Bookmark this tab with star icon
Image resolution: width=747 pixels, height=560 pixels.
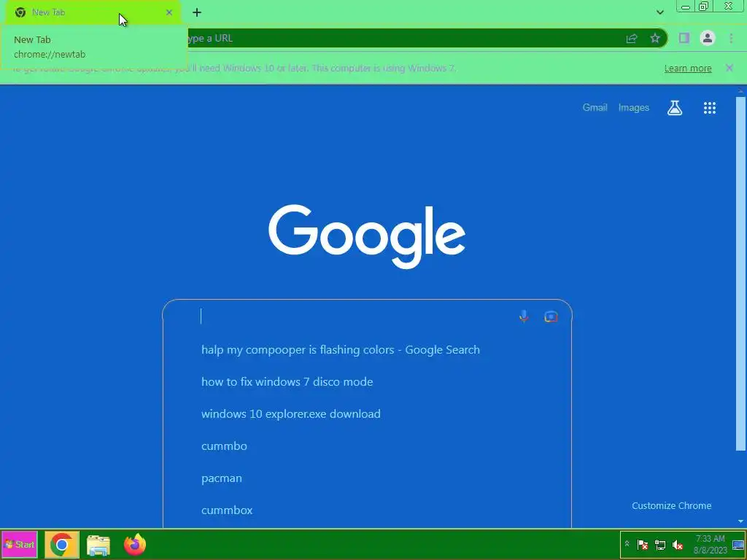pyautogui.click(x=655, y=38)
